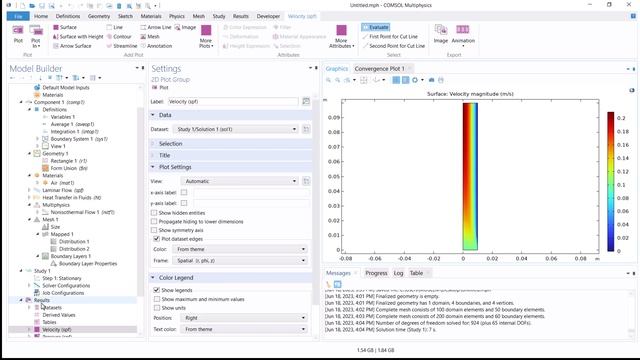Screen dimensions: 640x360
Task: Open the Plot In dropdown icon
Action: [x=36, y=36]
